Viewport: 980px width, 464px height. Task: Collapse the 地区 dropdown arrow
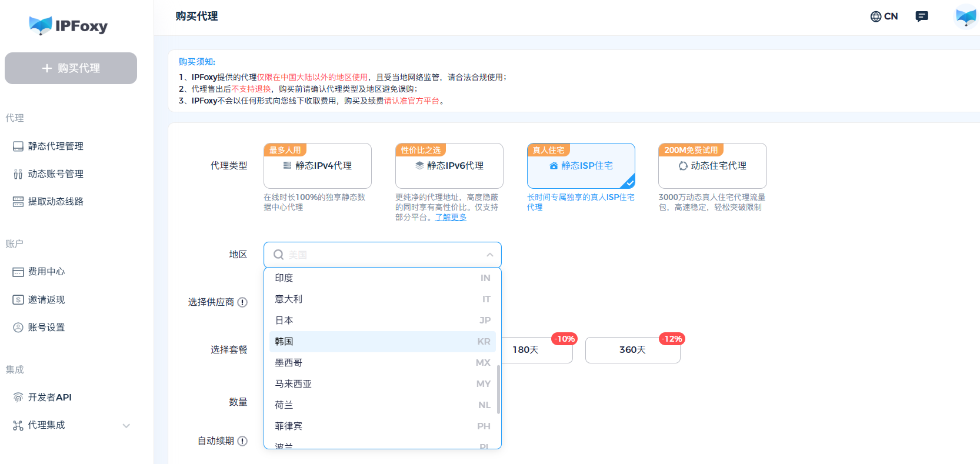(489, 255)
